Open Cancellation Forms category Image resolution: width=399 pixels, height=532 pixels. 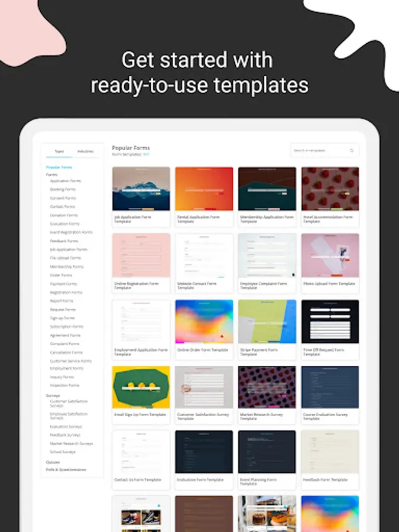coord(66,352)
